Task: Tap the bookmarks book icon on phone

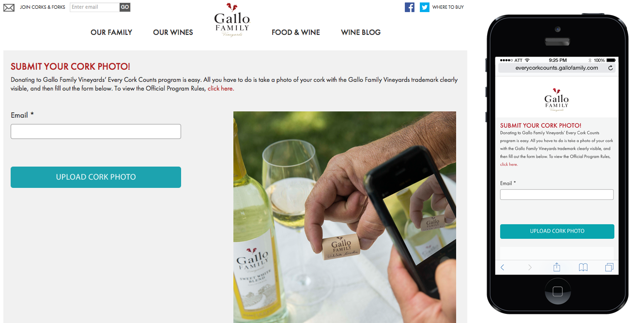Action: [583, 267]
